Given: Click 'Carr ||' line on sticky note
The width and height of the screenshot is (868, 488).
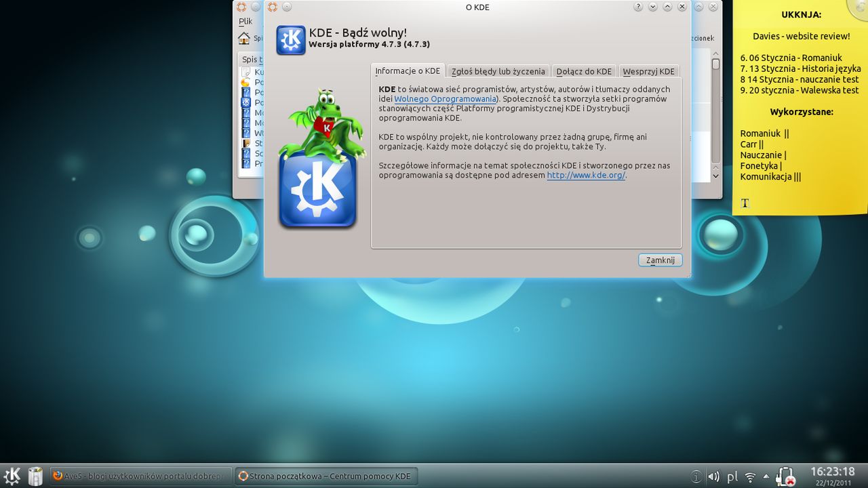Looking at the screenshot, I should pos(751,144).
